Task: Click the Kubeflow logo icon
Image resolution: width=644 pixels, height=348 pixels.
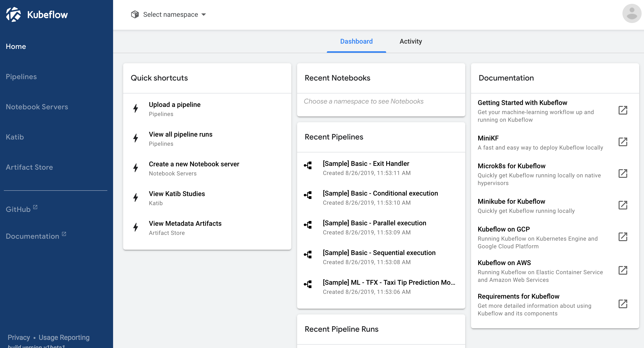Action: point(13,14)
